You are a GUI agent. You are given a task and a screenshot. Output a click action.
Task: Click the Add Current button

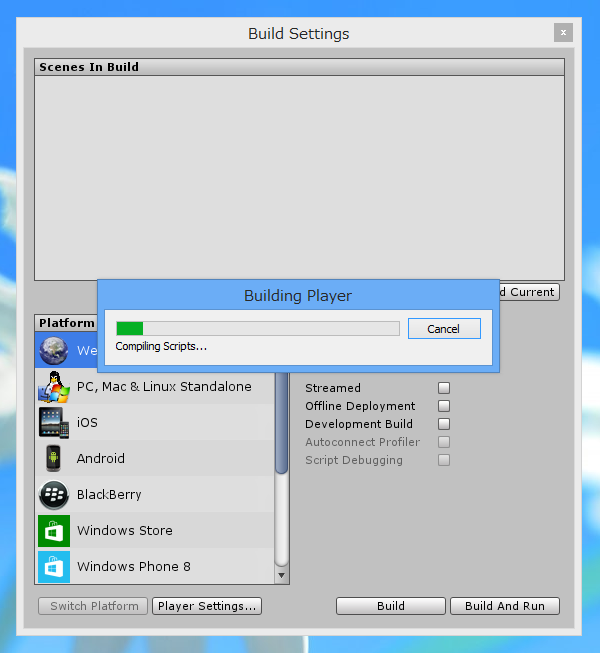pos(529,292)
